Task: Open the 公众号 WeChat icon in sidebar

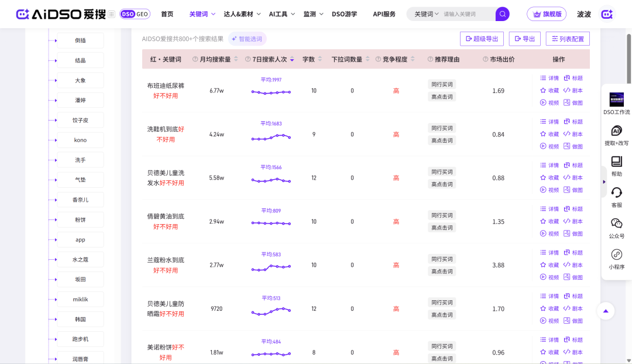Action: point(616,224)
